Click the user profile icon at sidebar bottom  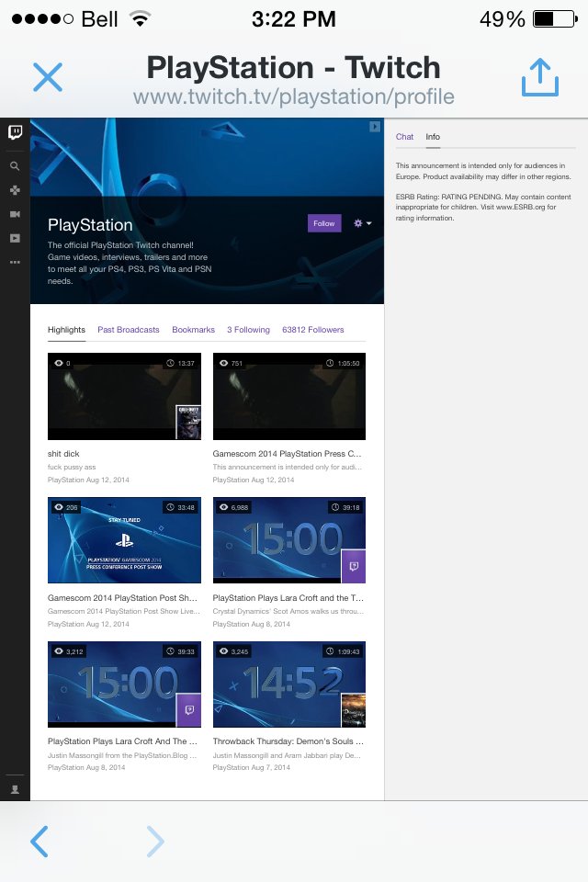tap(15, 788)
